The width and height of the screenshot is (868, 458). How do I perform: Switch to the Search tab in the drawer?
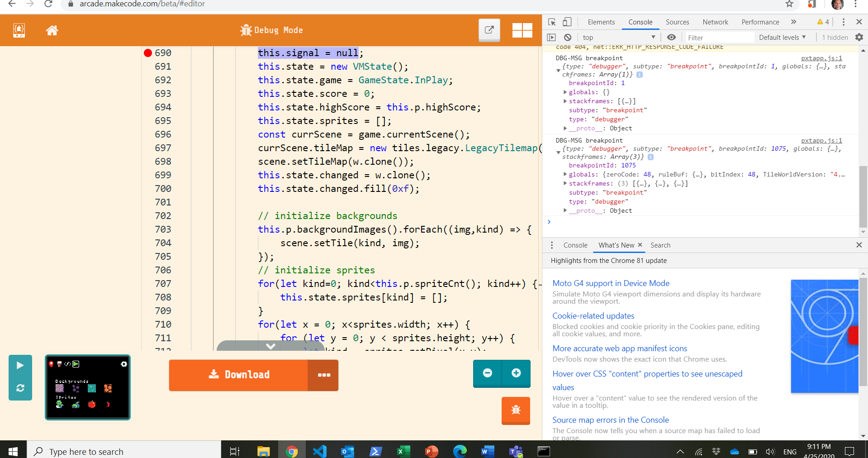pos(660,245)
